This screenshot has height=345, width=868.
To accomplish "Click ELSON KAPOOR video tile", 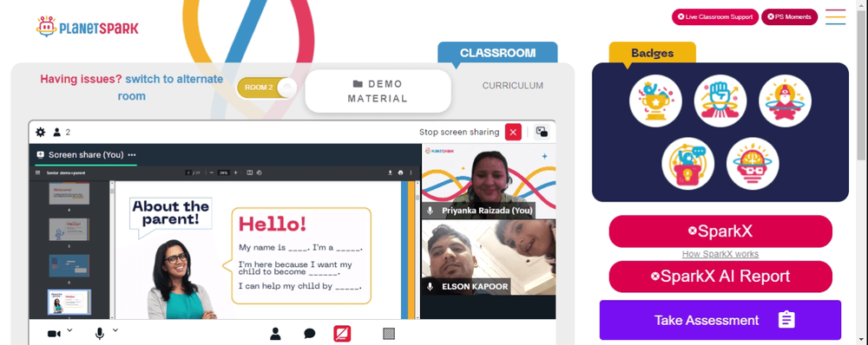I will [489, 257].
